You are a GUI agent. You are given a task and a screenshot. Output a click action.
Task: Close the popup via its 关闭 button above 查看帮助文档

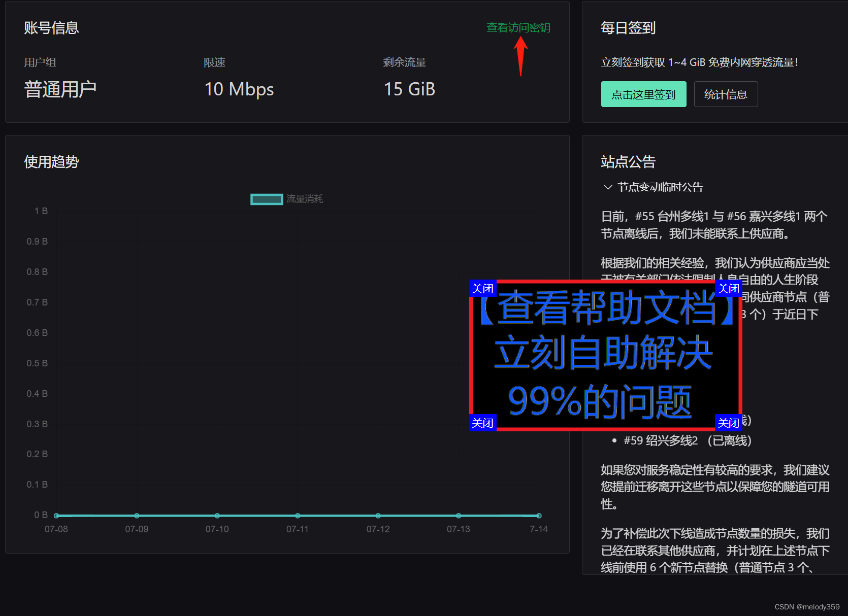tap(482, 289)
